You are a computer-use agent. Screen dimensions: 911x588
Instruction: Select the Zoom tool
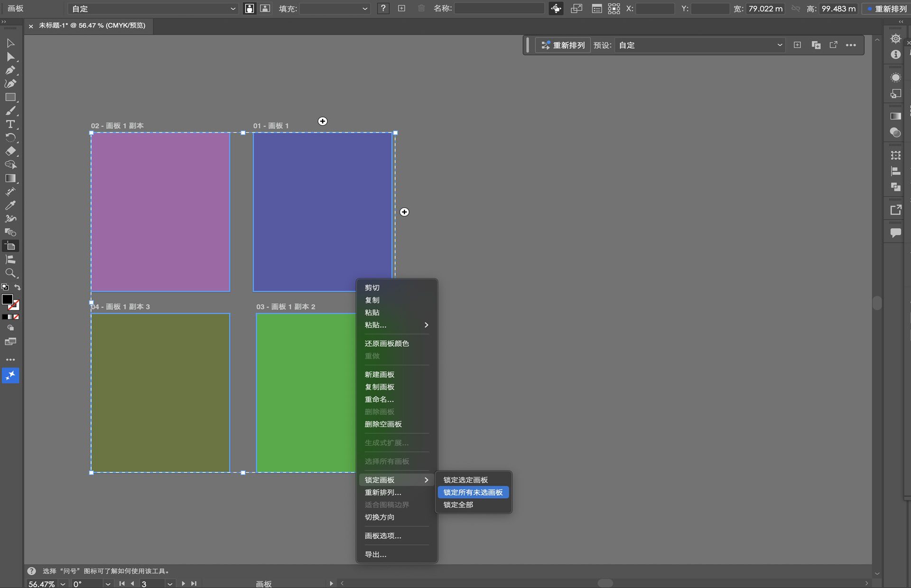click(x=10, y=273)
